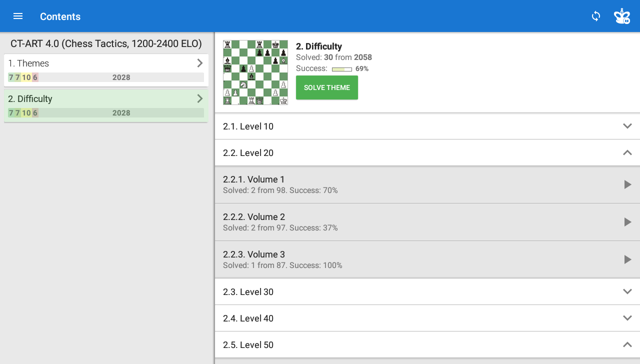
Task: Click 'Solved: 30 from 2058' text
Action: pyautogui.click(x=334, y=57)
